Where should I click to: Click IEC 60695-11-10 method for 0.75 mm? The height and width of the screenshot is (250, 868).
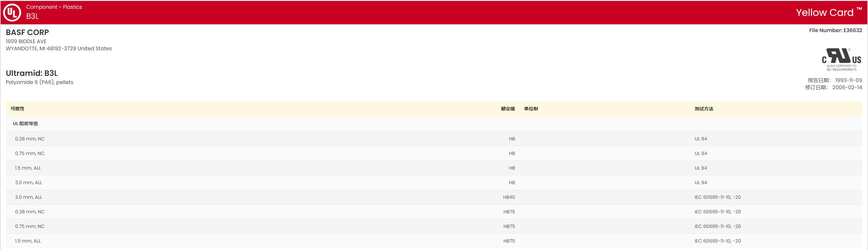(718, 226)
